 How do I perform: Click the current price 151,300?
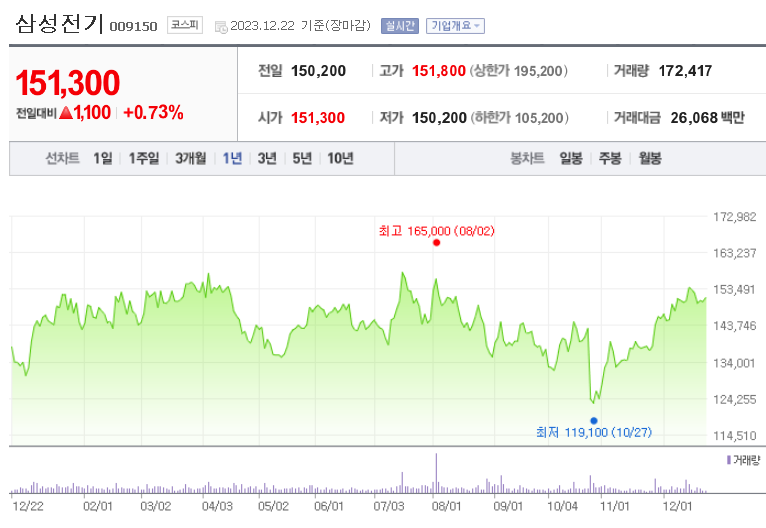tap(67, 83)
